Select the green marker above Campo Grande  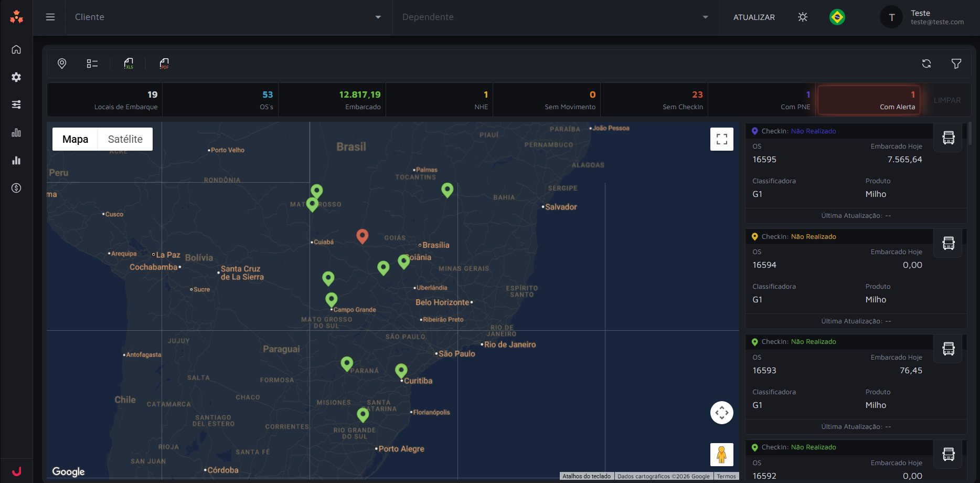point(331,300)
